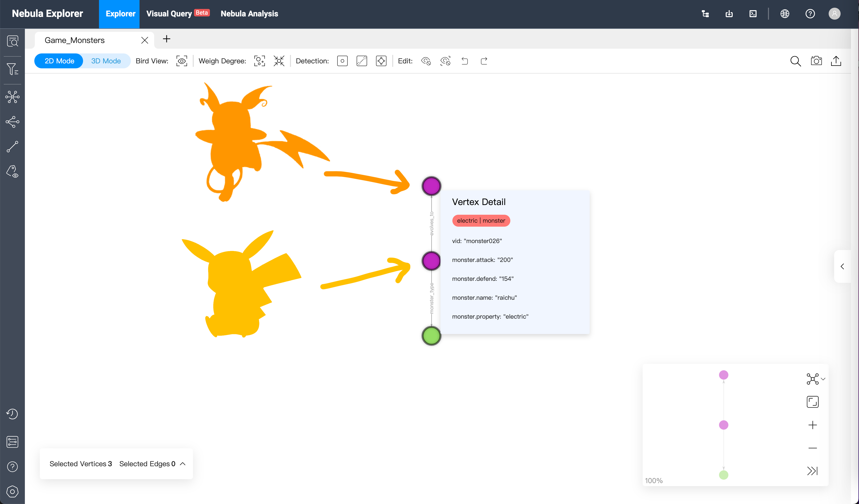
Task: Toggle the Bird View eye icon
Action: (182, 61)
